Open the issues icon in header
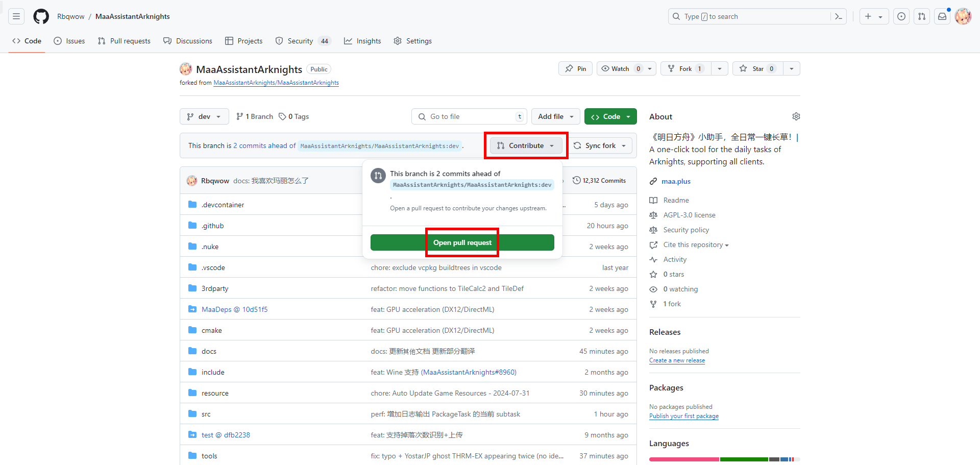Viewport: 980px width, 465px height. point(901,16)
